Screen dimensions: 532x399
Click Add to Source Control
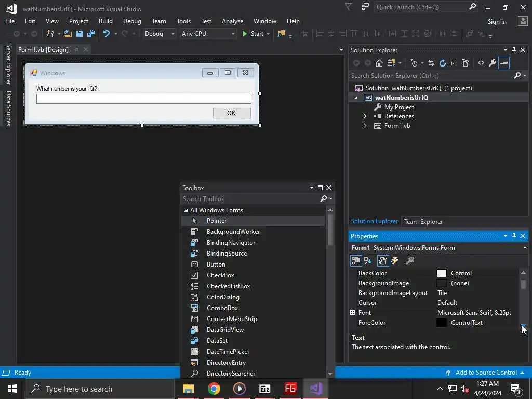[486, 372]
